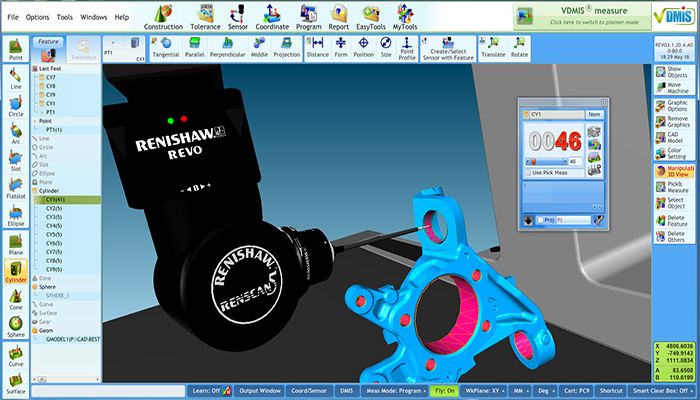700x400 pixels.
Task: Select the Cylinder feature tool
Action: tap(16, 272)
